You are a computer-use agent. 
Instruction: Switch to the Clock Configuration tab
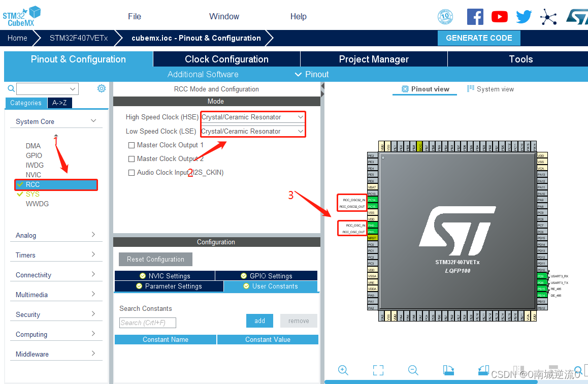(x=225, y=59)
